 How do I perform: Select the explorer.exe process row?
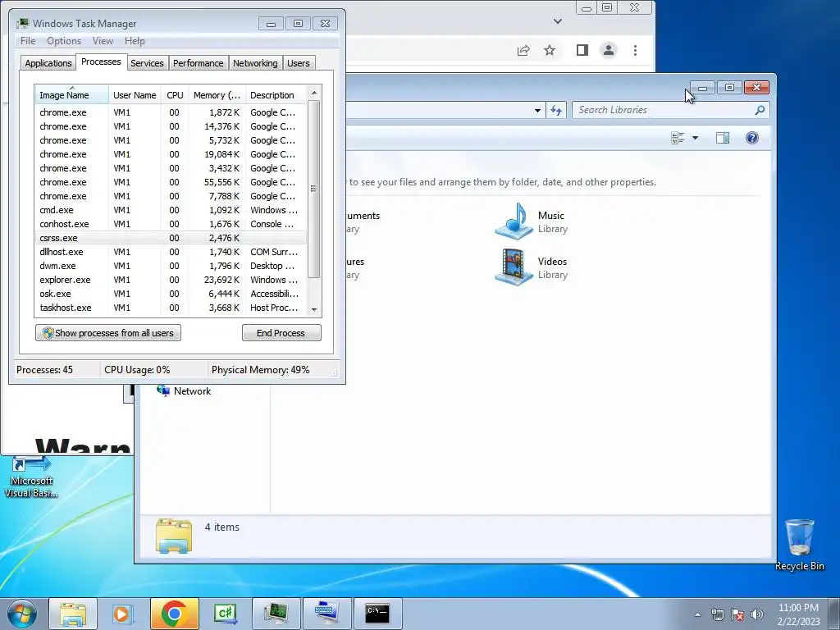coord(171,280)
